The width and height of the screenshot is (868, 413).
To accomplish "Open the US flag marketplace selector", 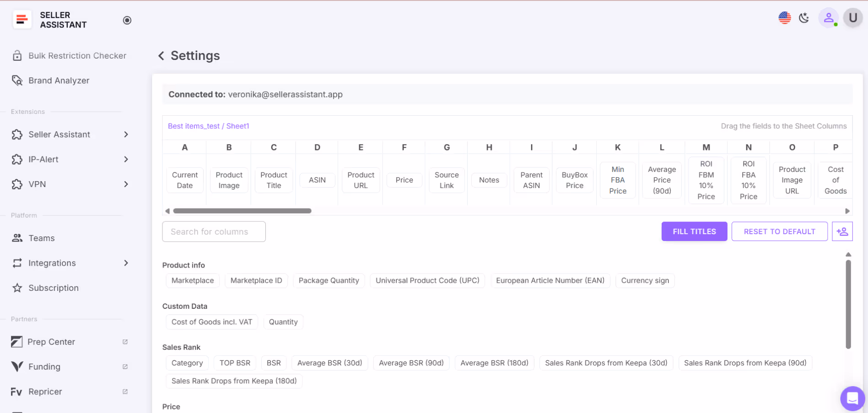I will (x=785, y=18).
